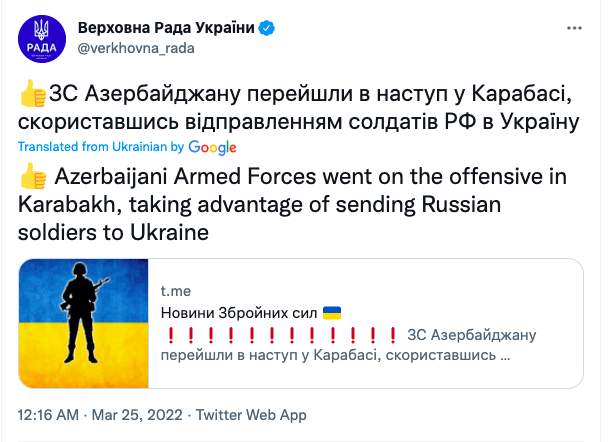608x442 pixels.
Task: Click thumbs-up emoji in the English translation
Action: (x=30, y=177)
